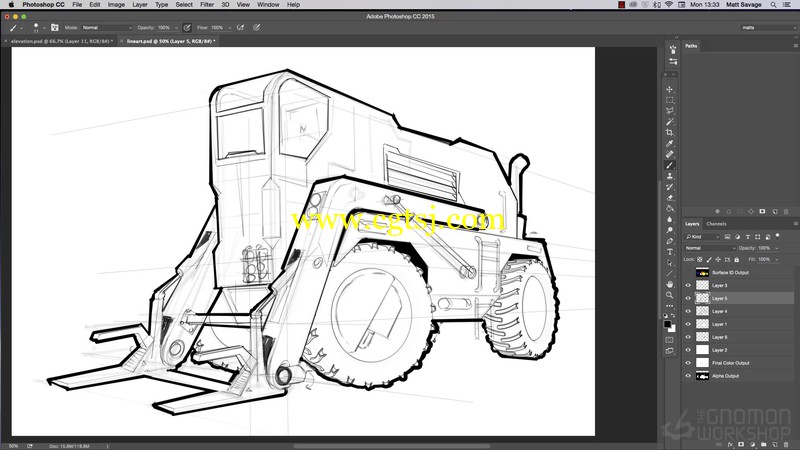Click the foreground color swatch
The image size is (800, 450).
[667, 324]
